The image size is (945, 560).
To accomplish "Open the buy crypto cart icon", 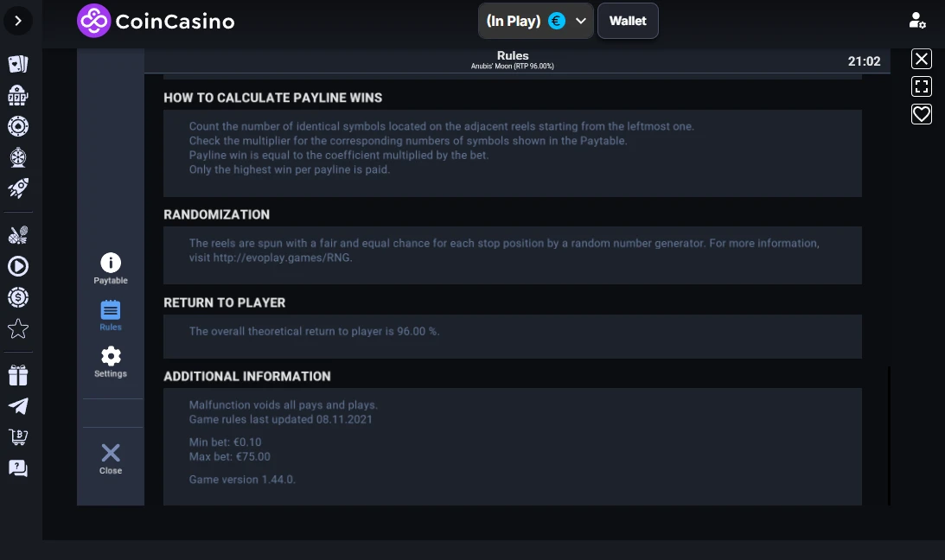I will click(18, 437).
